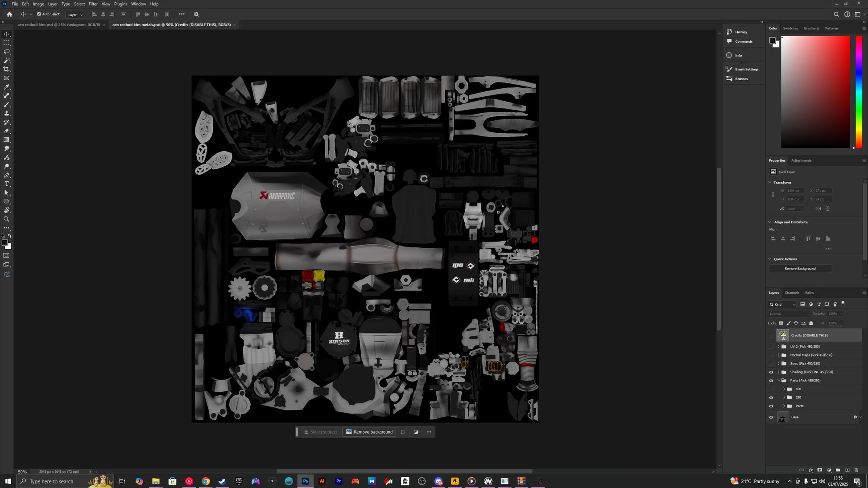Hide the Base layer
The height and width of the screenshot is (488, 868).
pyautogui.click(x=771, y=418)
